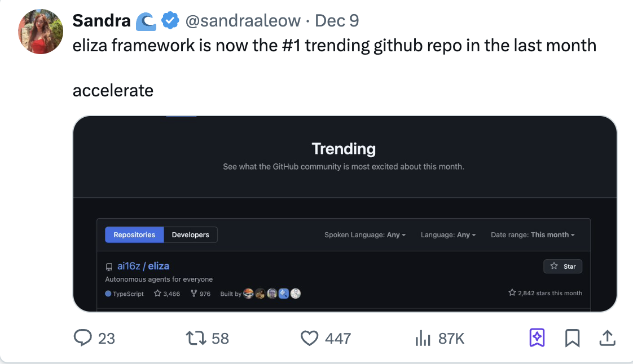This screenshot has height=364, width=633.
Task: Click the 976 forks icon
Action: click(x=194, y=294)
